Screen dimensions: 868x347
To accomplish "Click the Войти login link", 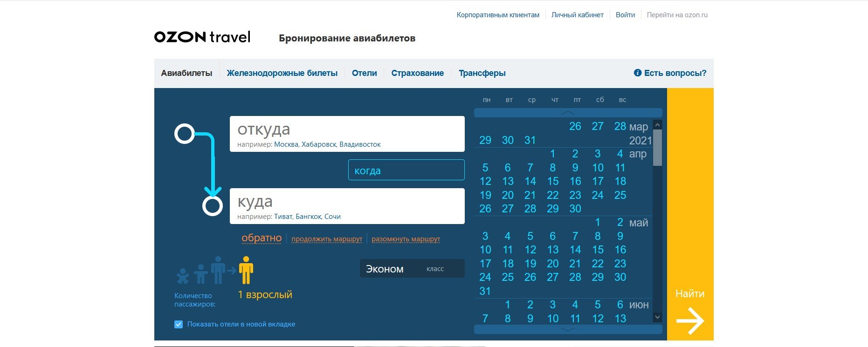I will pos(625,15).
